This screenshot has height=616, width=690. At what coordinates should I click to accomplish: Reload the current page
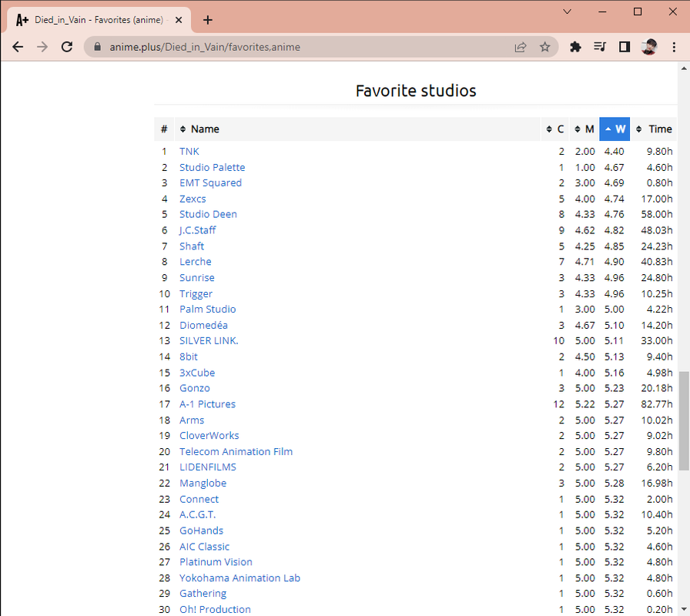tap(67, 47)
